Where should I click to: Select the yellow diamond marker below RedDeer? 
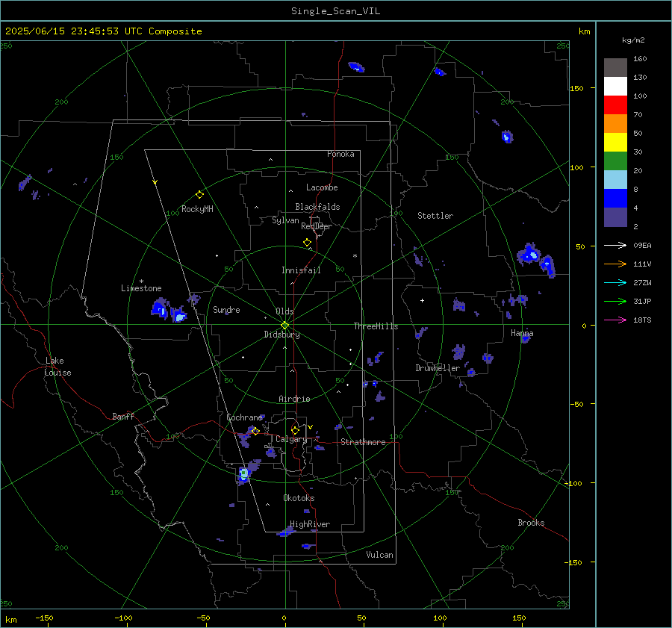(307, 242)
